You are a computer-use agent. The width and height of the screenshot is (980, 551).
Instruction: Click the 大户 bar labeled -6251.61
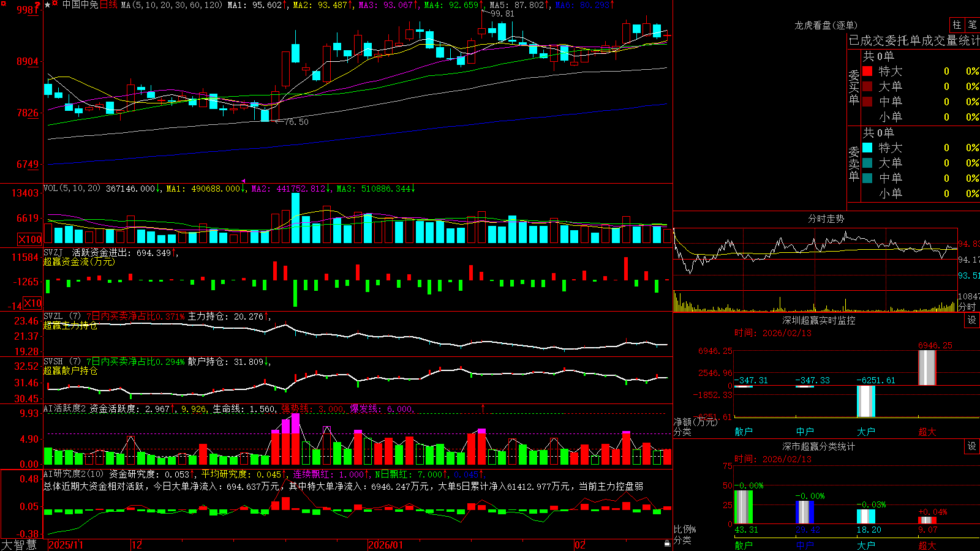tap(866, 402)
